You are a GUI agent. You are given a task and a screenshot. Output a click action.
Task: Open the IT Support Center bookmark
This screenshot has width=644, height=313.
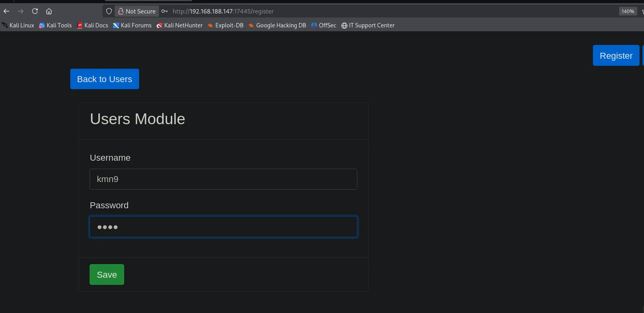[x=368, y=25]
